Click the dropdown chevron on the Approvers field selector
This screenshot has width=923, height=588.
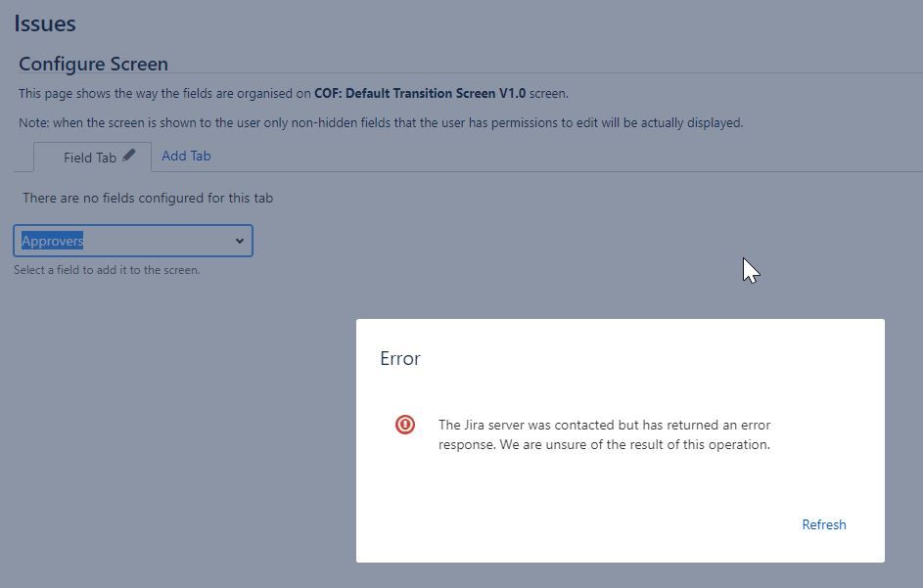[239, 240]
